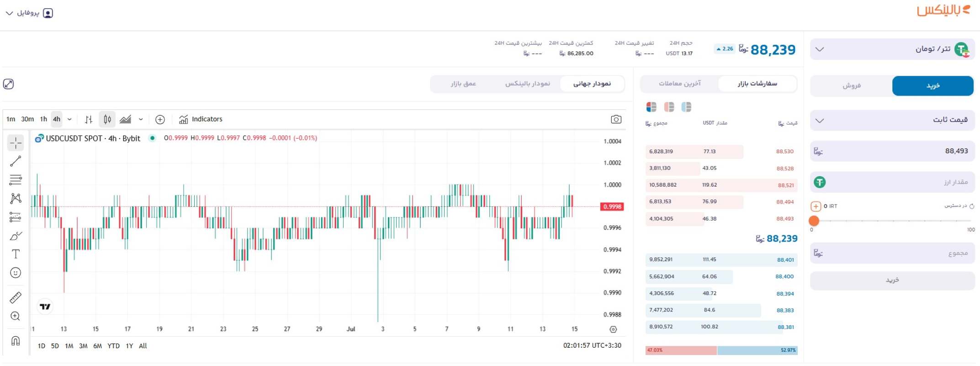
Task: Click the red 47.03% sell ratio bar
Action: [x=681, y=350]
